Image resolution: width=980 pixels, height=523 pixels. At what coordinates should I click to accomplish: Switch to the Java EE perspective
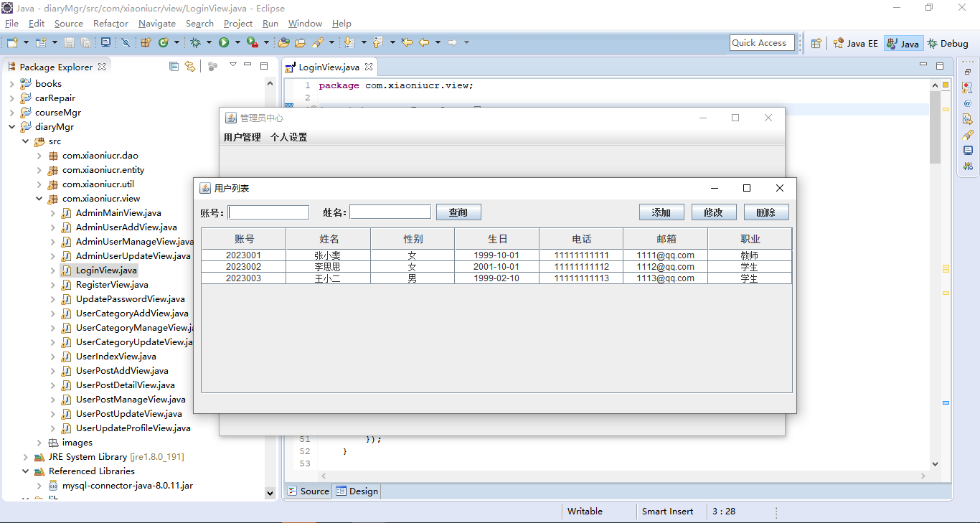tap(855, 44)
